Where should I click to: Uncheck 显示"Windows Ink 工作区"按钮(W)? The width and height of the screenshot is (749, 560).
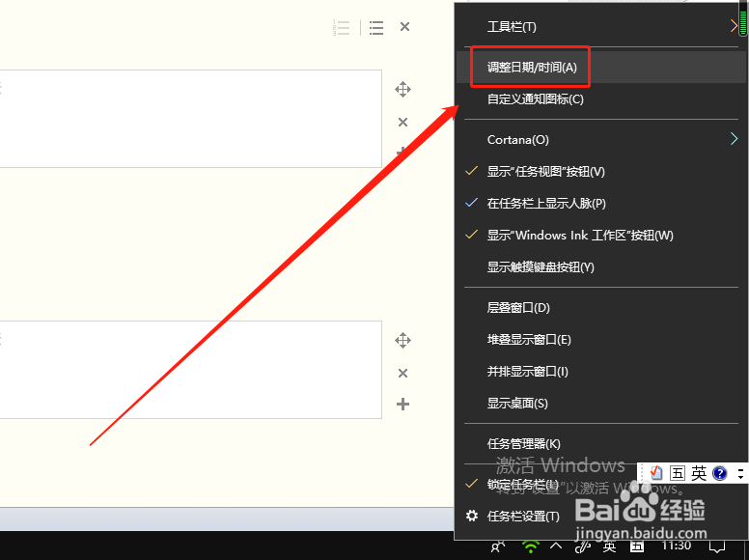point(601,235)
